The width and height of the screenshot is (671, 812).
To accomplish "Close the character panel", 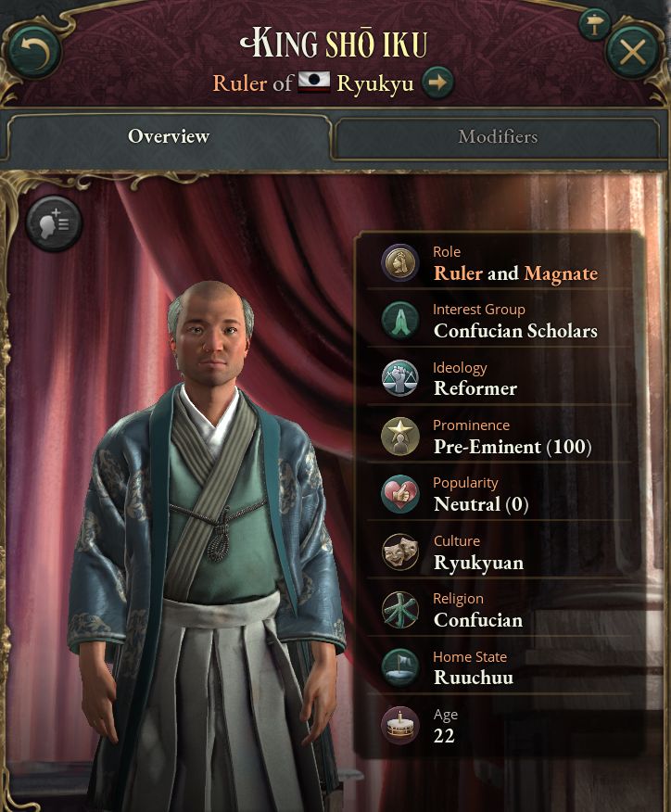I will [x=632, y=52].
